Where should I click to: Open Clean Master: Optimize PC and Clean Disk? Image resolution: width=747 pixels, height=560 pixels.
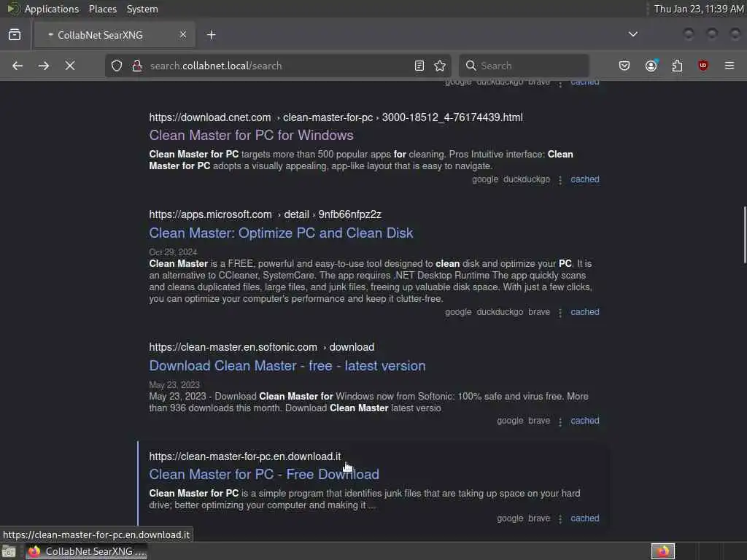click(281, 233)
